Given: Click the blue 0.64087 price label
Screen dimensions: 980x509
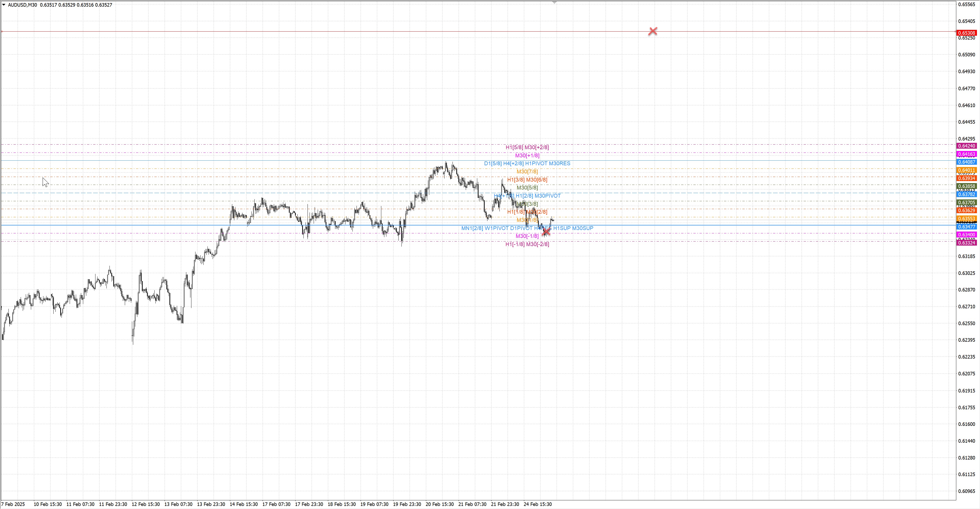Looking at the screenshot, I should tap(966, 162).
